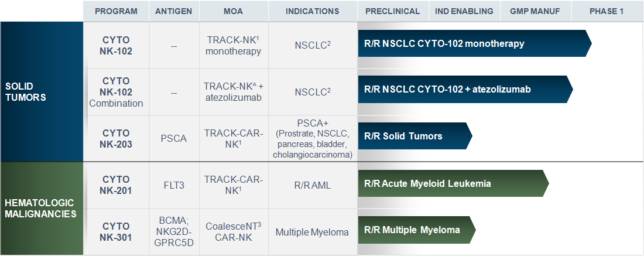Click the PSCA+ indications cell
The width and height of the screenshot is (644, 256).
pos(313,138)
